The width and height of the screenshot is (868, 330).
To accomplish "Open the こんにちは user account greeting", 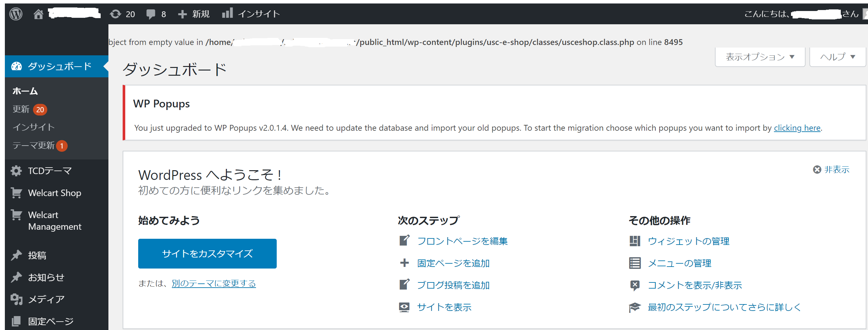I will tap(802, 14).
